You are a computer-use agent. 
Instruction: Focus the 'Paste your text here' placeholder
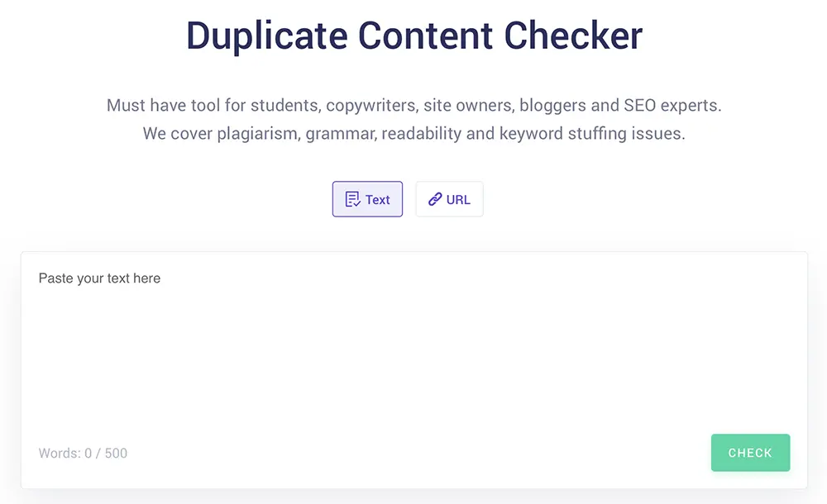[x=99, y=278]
